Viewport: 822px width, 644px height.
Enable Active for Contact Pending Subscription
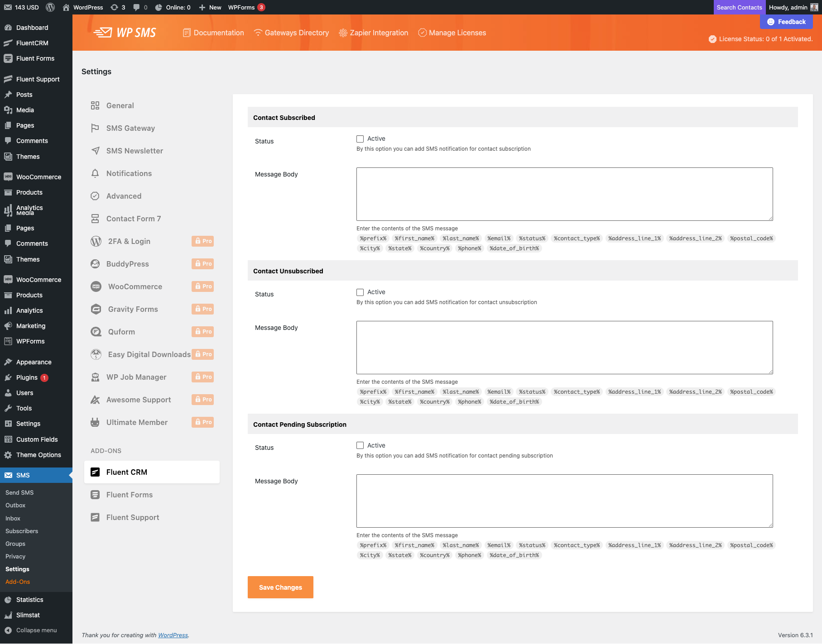pyautogui.click(x=360, y=446)
